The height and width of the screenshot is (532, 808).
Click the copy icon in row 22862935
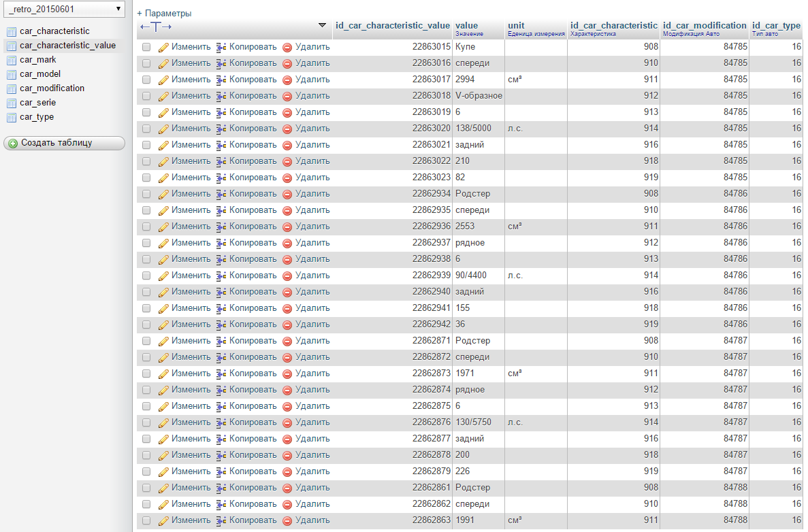pos(221,211)
